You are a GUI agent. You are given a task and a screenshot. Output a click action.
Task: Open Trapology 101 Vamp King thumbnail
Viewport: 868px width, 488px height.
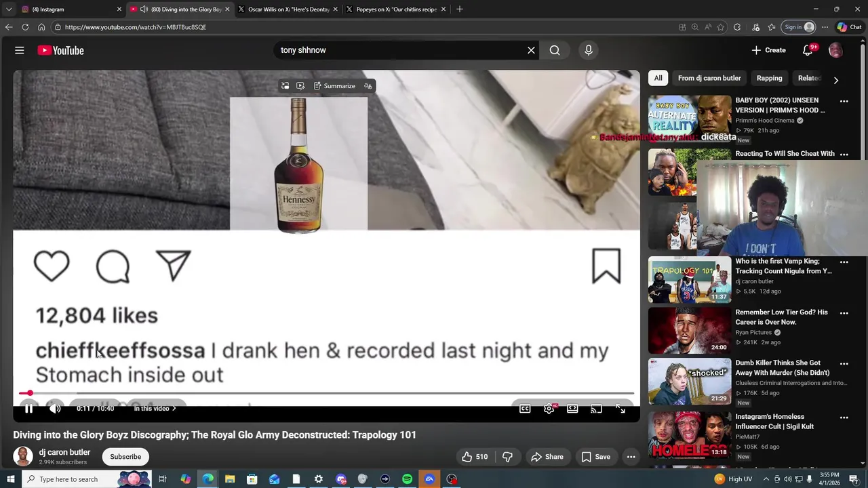click(690, 279)
